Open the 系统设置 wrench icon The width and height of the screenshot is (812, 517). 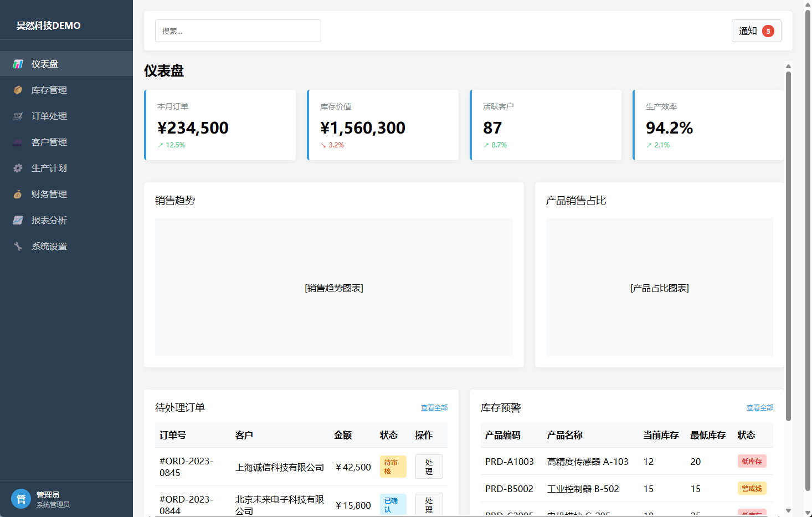click(18, 245)
